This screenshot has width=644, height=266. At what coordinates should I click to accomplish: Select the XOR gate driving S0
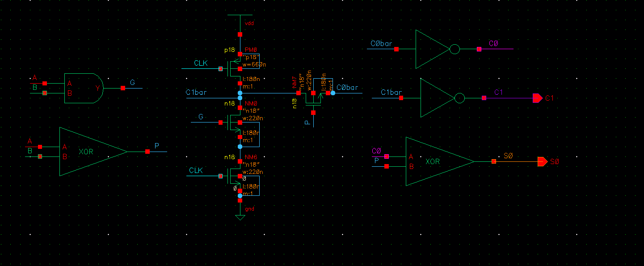(x=436, y=161)
